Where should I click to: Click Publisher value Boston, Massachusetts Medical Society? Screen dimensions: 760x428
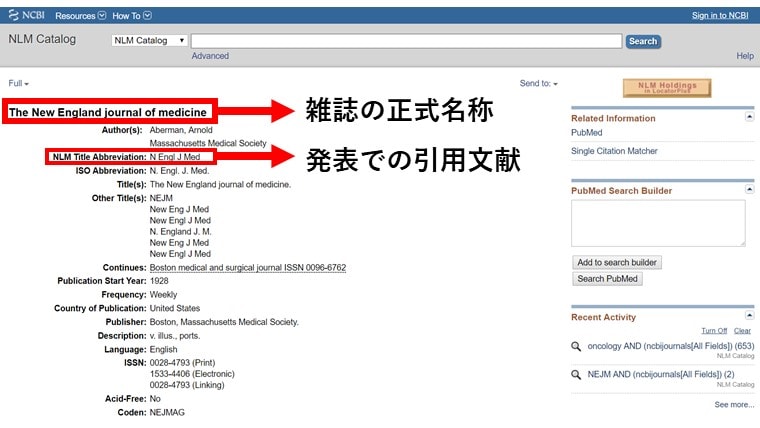pos(224,322)
